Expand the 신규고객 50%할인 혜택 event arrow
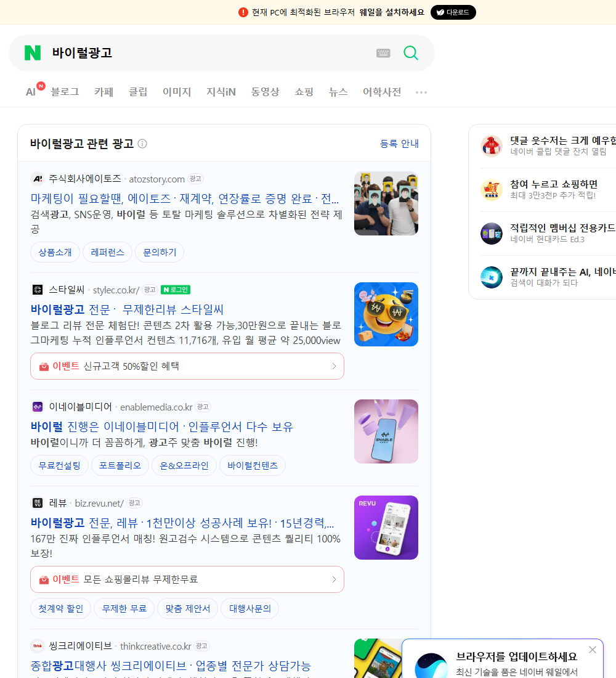This screenshot has width=616, height=678. click(334, 366)
